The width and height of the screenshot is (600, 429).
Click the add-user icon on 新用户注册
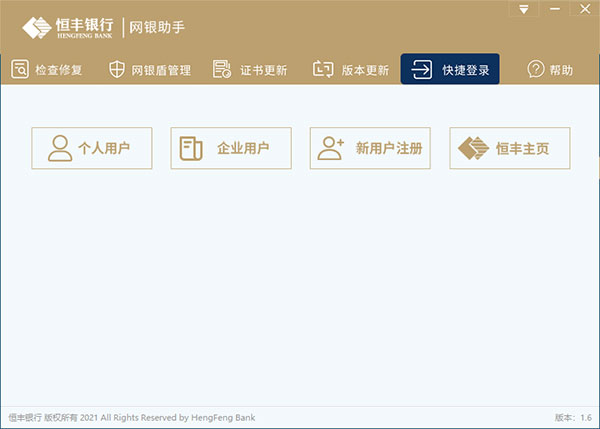[x=330, y=148]
